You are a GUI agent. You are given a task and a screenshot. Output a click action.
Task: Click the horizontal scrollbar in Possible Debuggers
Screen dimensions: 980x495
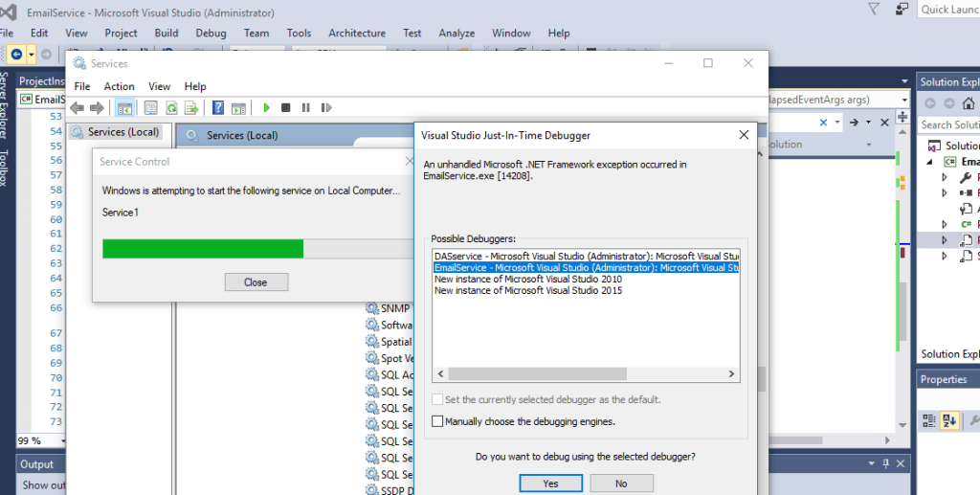point(584,374)
